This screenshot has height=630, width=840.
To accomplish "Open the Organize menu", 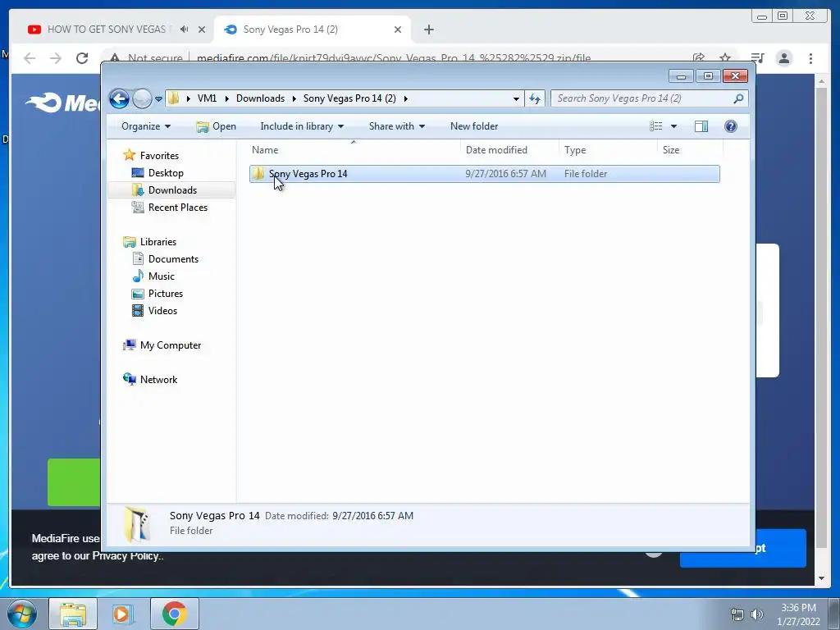I will pyautogui.click(x=146, y=126).
